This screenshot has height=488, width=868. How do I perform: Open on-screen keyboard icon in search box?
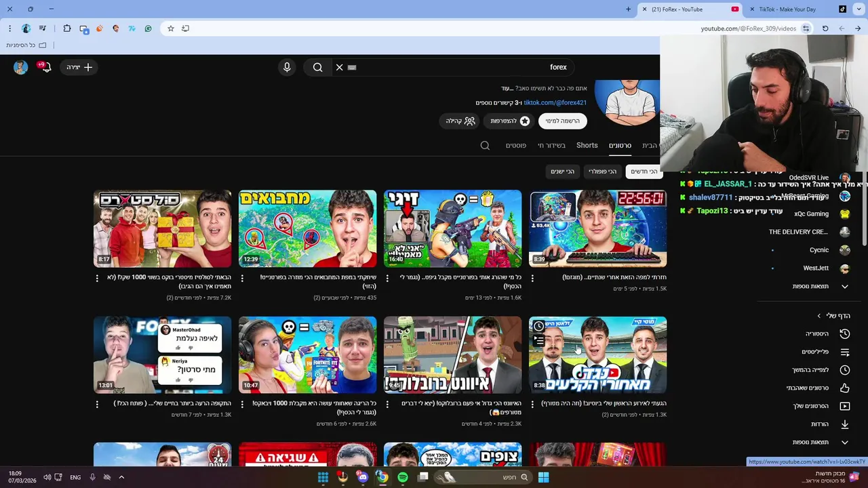[352, 67]
